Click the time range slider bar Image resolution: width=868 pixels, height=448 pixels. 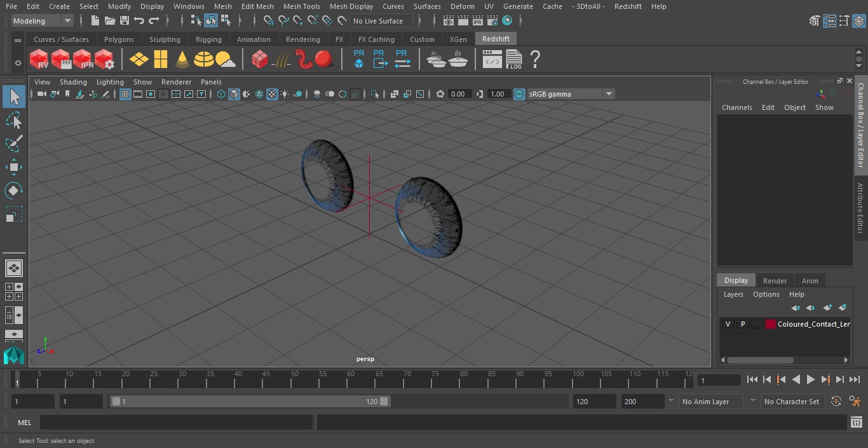250,402
